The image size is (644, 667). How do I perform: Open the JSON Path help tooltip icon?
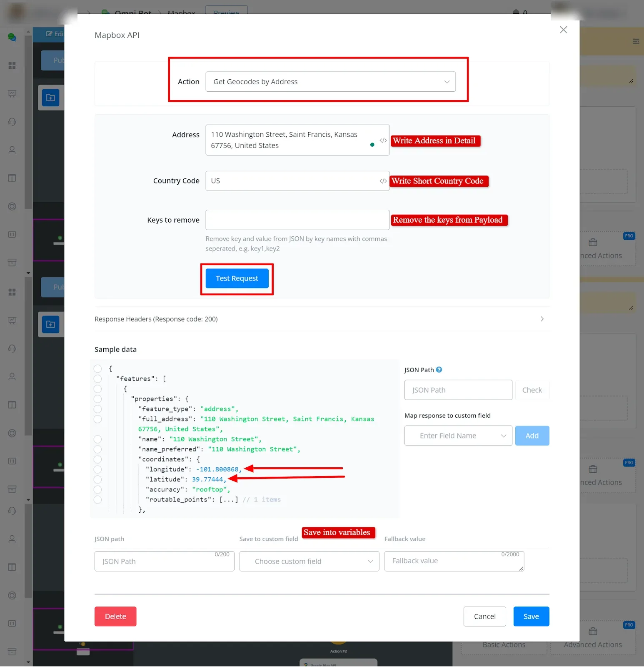click(439, 370)
